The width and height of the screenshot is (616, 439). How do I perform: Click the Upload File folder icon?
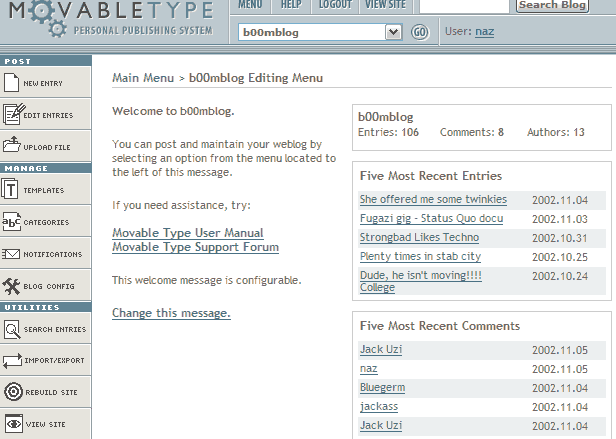coord(12,145)
